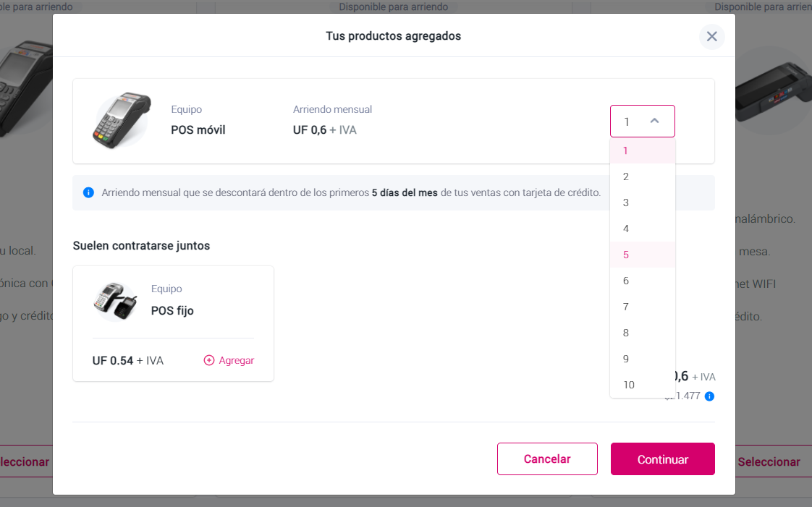Click the blue info icon beside Arriendo mensual notice
This screenshot has height=507, width=812.
[88, 192]
